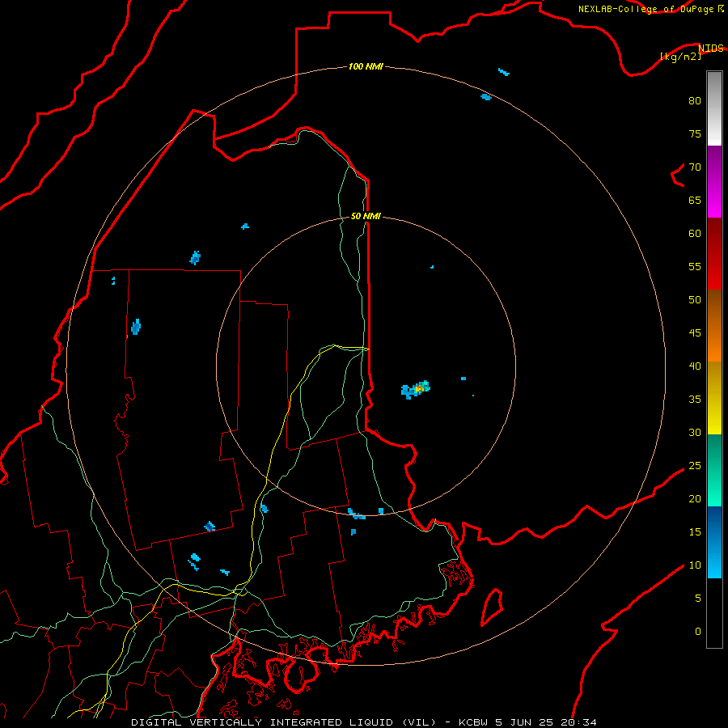The image size is (728, 728).
Task: Click the 25 value on the color scale
Action: click(x=695, y=466)
